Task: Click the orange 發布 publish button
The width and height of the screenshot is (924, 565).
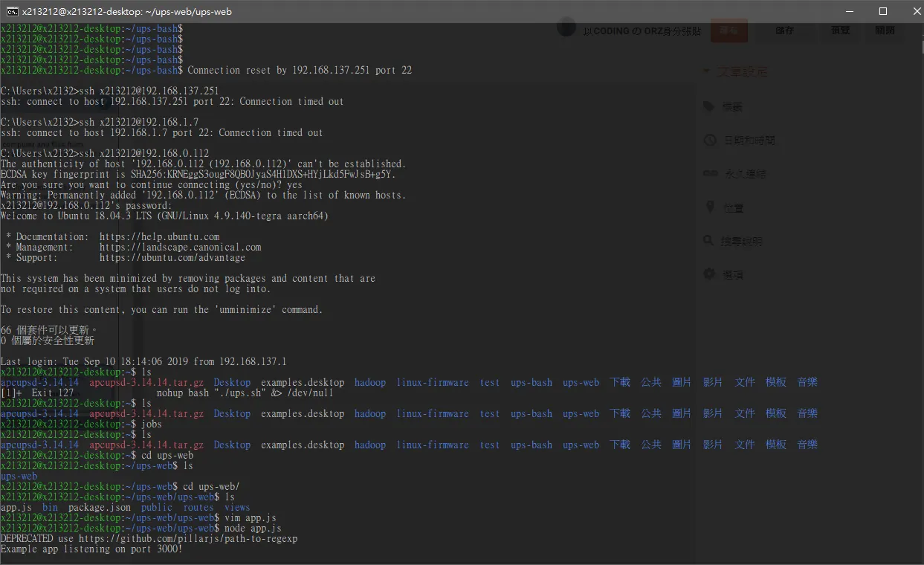Action: click(x=728, y=31)
